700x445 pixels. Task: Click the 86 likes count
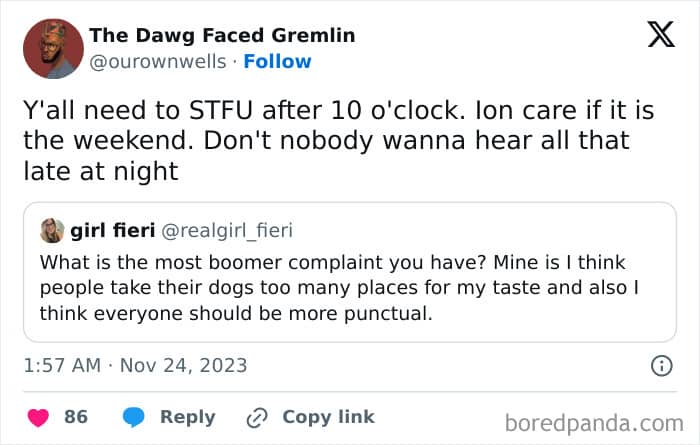[x=76, y=416]
